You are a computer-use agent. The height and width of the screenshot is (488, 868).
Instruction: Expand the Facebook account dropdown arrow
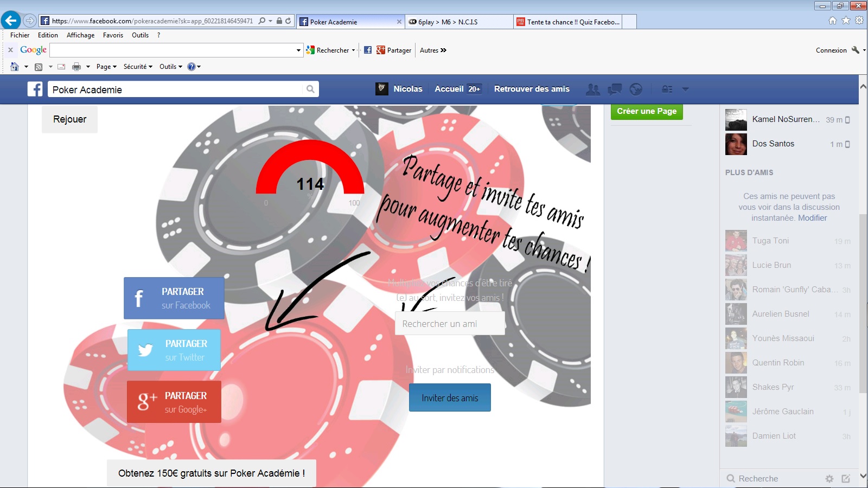pyautogui.click(x=685, y=89)
